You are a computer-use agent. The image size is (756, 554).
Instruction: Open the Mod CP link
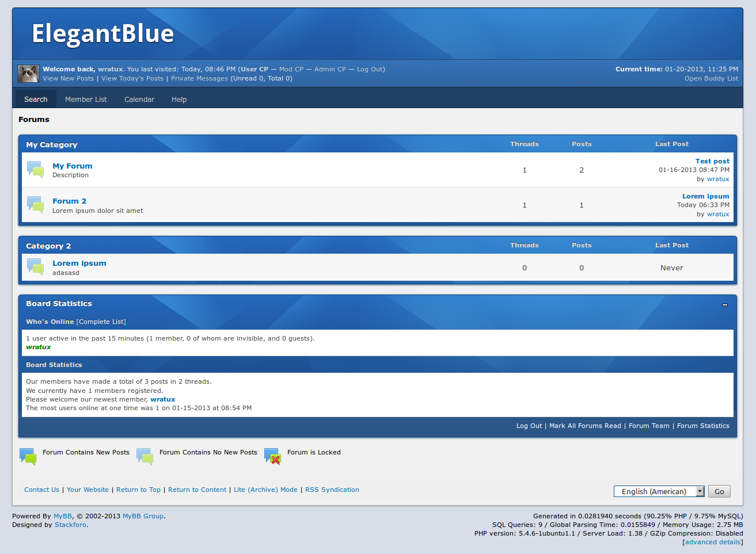291,69
